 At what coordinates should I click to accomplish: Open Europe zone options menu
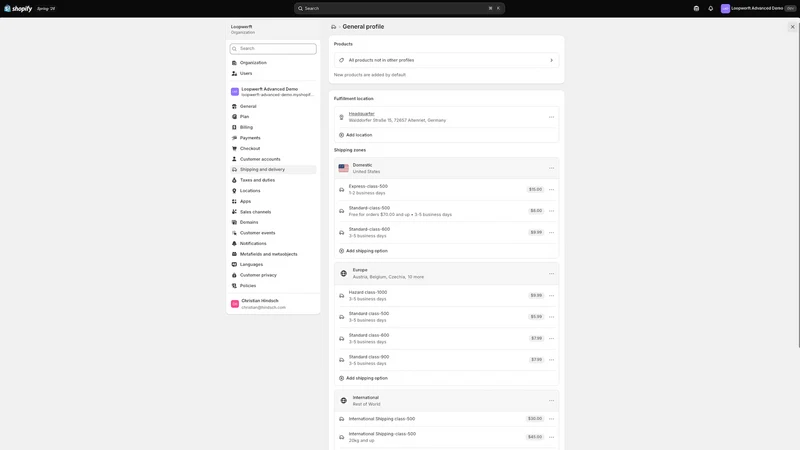pos(552,274)
